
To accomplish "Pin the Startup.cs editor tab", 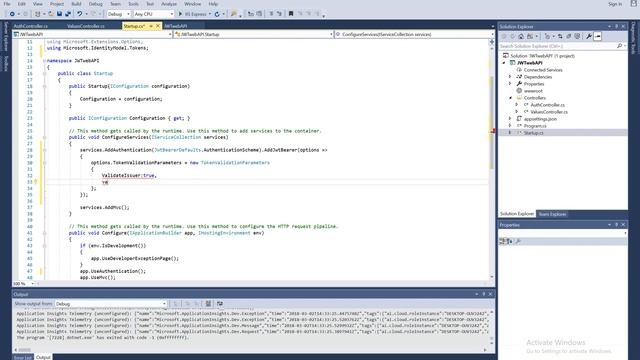I will (151, 26).
